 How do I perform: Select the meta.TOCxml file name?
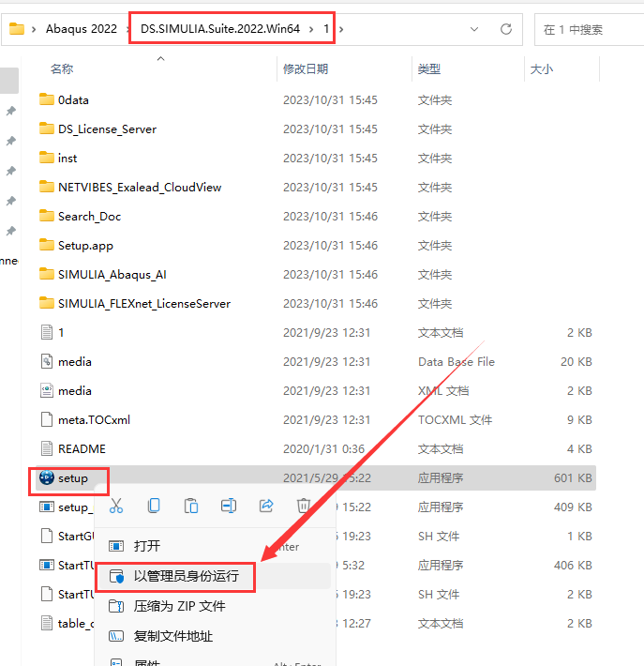click(x=95, y=420)
